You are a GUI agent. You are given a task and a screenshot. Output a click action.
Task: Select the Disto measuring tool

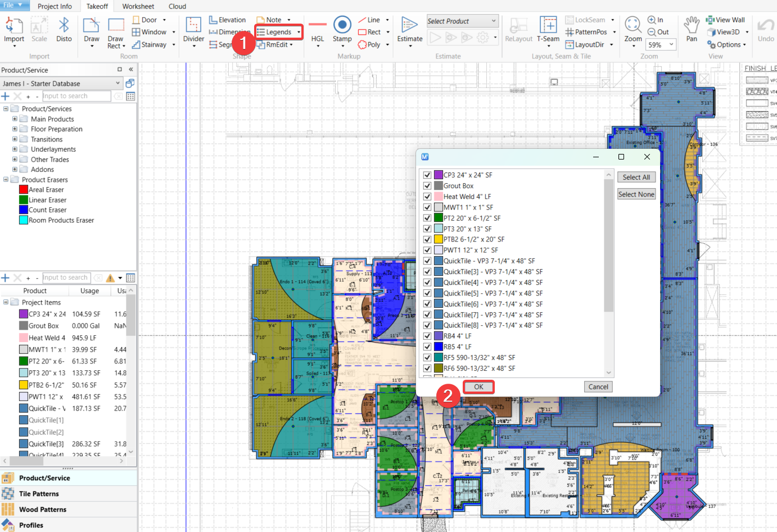click(x=64, y=30)
